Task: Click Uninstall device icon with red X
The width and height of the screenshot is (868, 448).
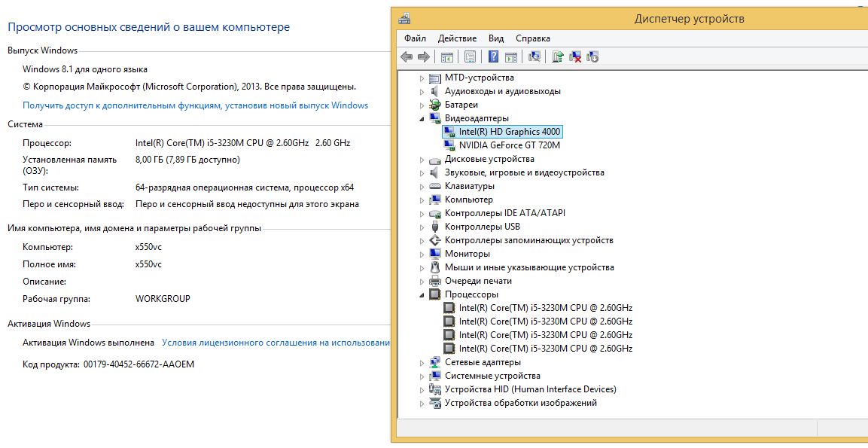Action: [x=576, y=56]
